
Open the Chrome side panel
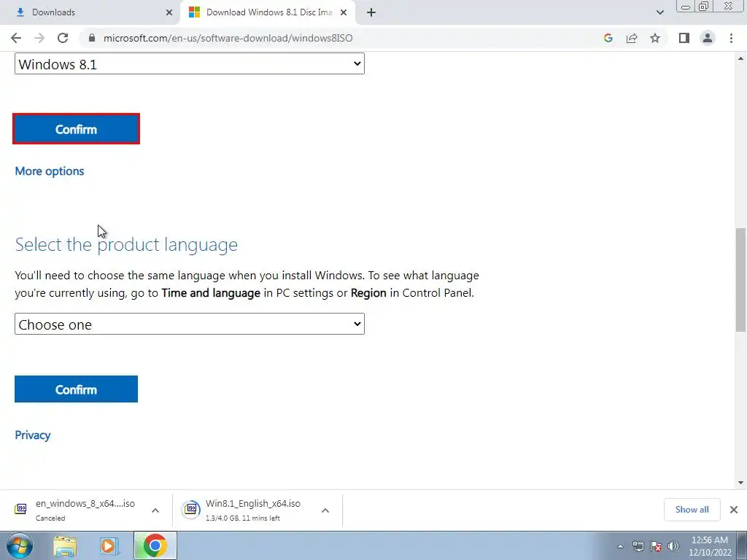tap(684, 38)
